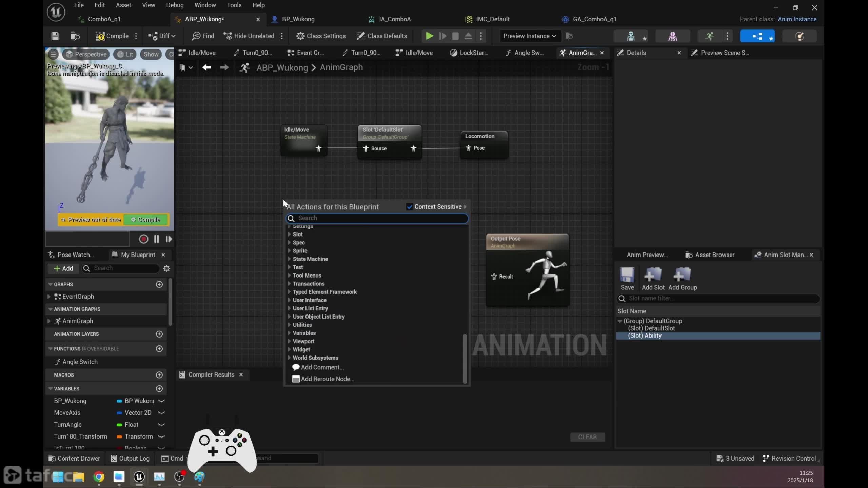Open the viewport Show menu
This screenshot has height=488, width=868.
pos(151,54)
